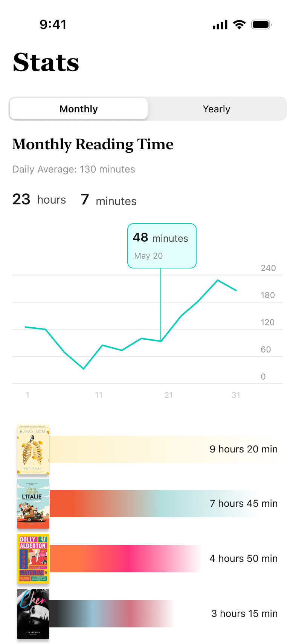Tap the Wi-Fi icon in status bar

[x=240, y=24]
